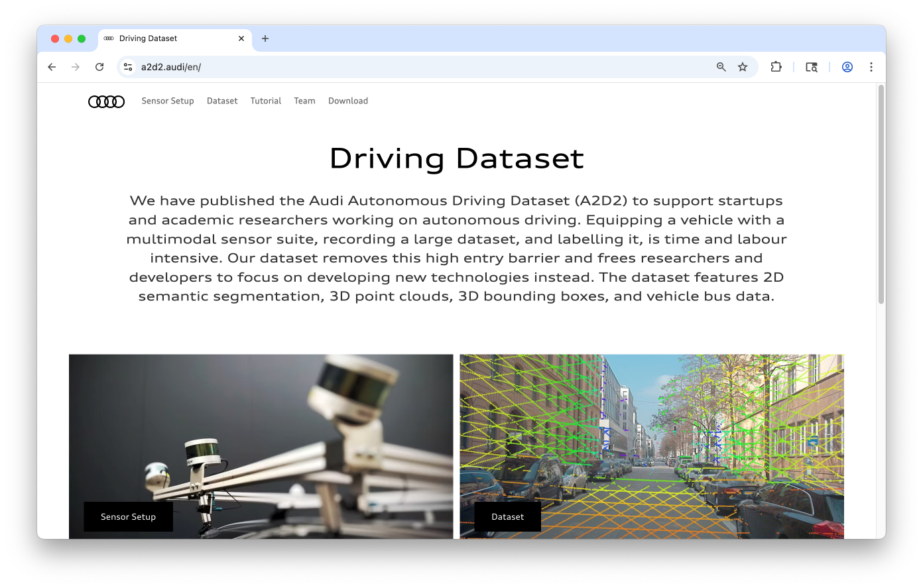Click the Sensor Setup button on lidar image
Screen dimensions: 923x588
[x=128, y=516]
